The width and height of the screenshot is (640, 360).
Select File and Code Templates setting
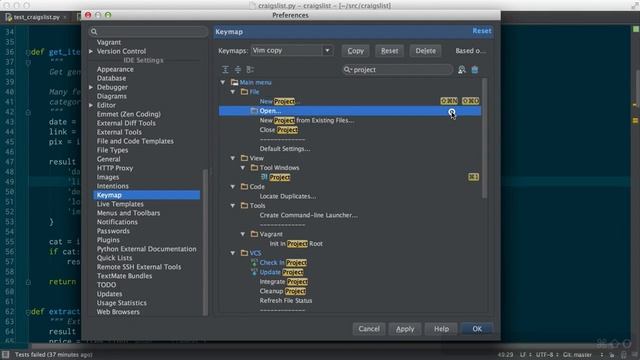click(135, 141)
